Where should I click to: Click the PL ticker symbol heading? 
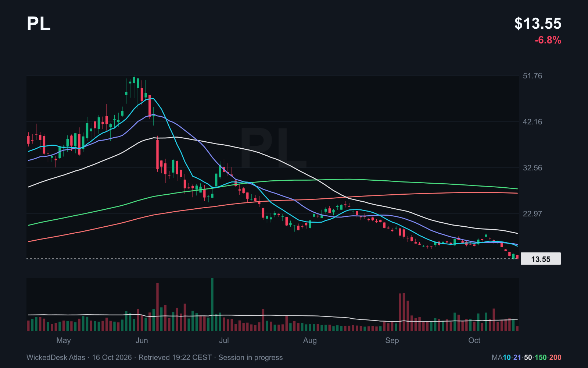[39, 24]
